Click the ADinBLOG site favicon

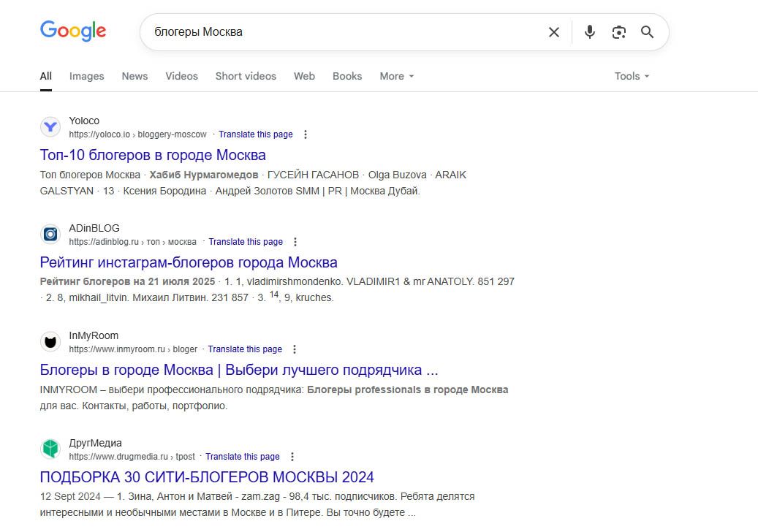coord(50,235)
